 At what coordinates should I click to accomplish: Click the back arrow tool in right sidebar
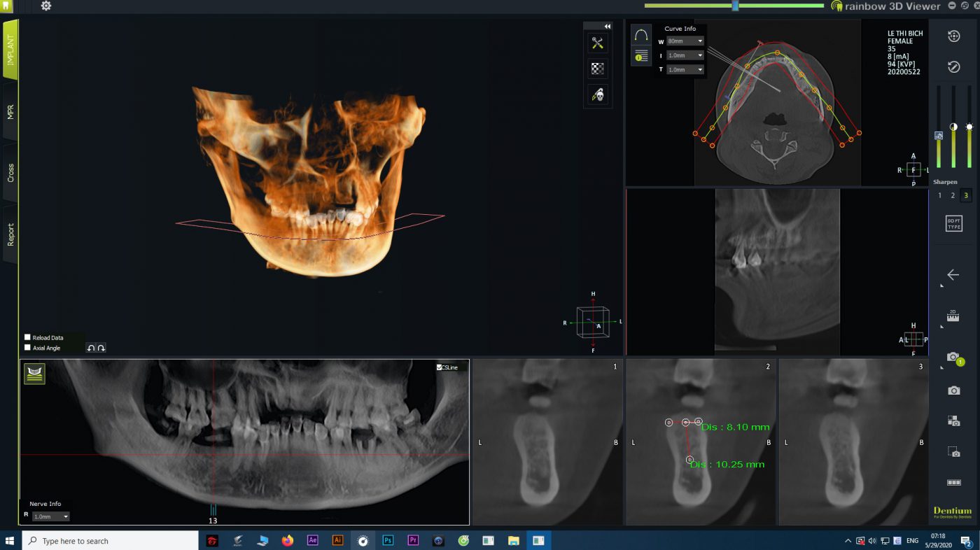pos(953,275)
